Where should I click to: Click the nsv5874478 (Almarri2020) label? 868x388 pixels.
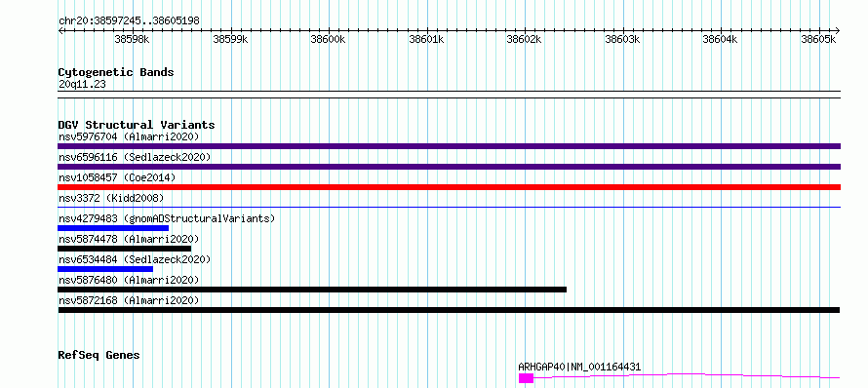point(129,239)
